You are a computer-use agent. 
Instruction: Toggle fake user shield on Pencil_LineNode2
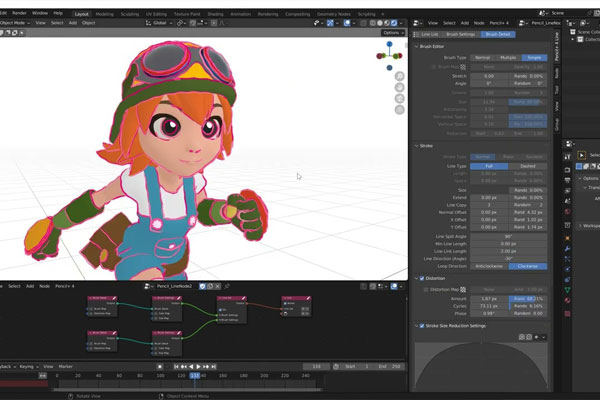coord(202,286)
